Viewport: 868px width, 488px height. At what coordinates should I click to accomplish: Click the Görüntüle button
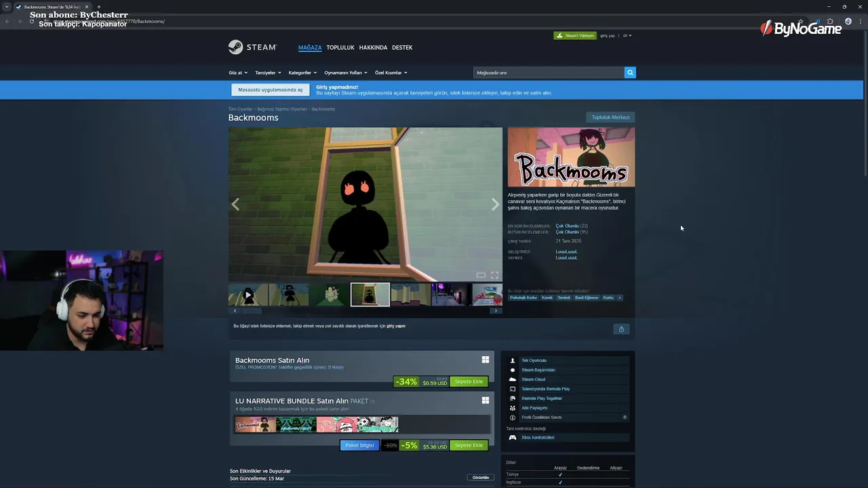pos(481,477)
